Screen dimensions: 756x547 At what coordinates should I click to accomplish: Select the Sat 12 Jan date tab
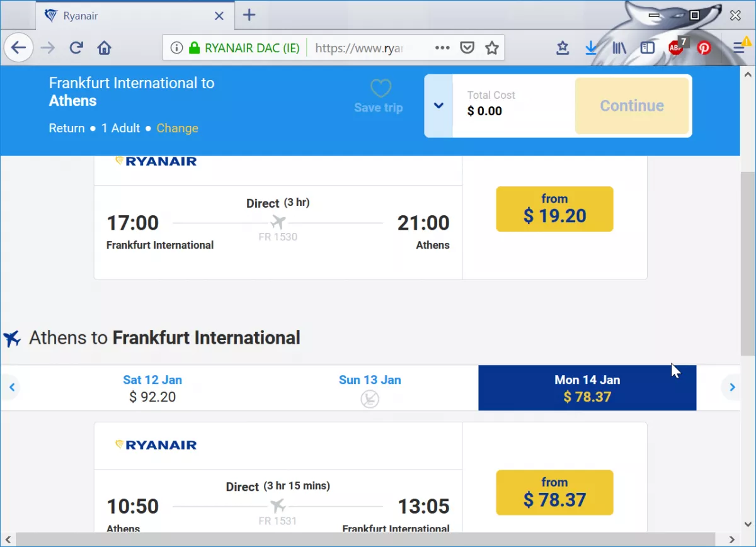[152, 388]
